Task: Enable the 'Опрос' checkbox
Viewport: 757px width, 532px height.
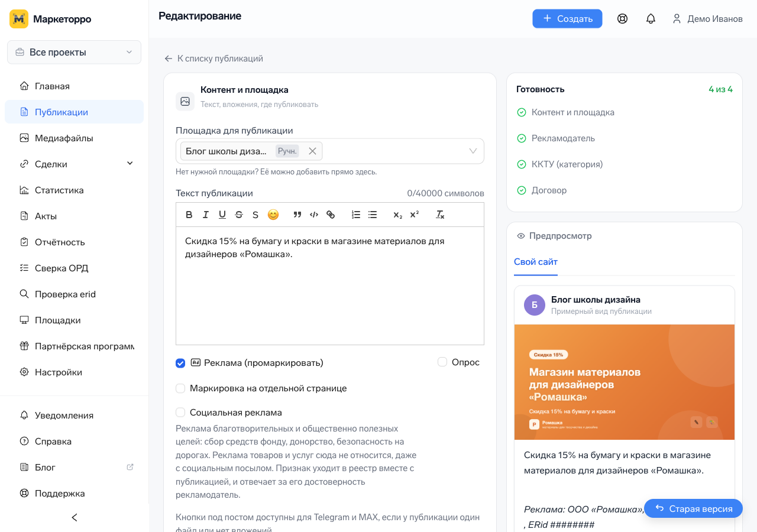Action: click(x=442, y=362)
